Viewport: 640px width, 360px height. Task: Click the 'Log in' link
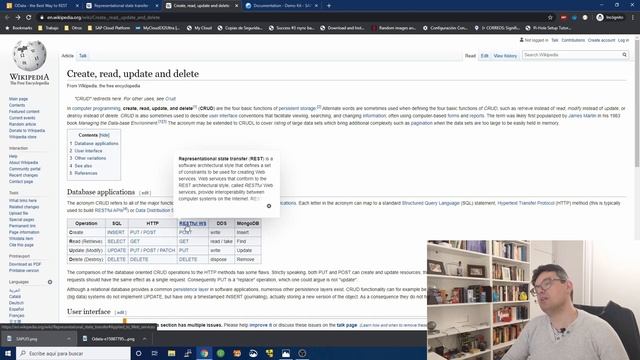pyautogui.click(x=623, y=40)
